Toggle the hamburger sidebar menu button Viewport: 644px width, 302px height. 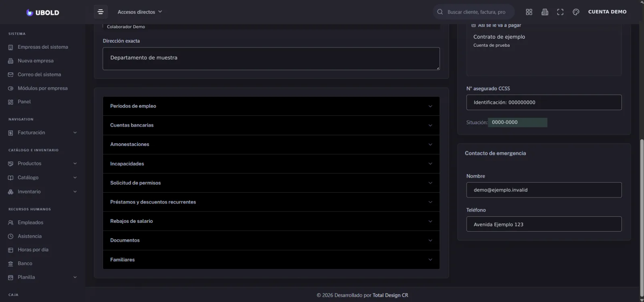tap(101, 12)
